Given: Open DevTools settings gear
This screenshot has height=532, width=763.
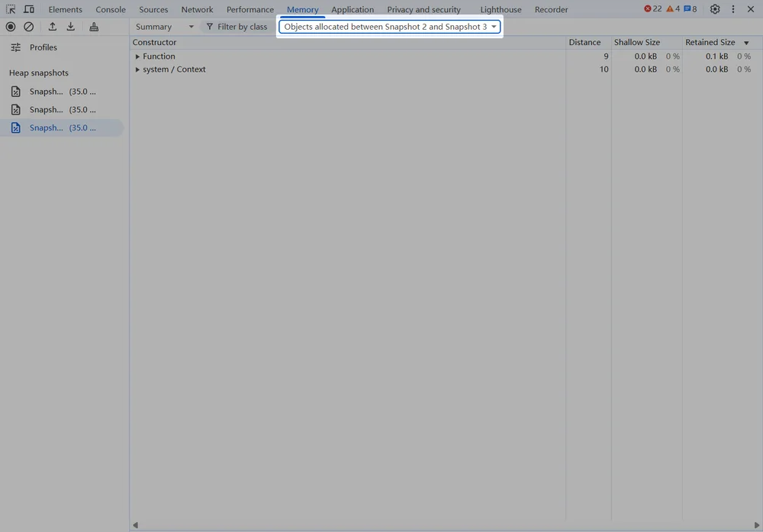Looking at the screenshot, I should point(714,9).
